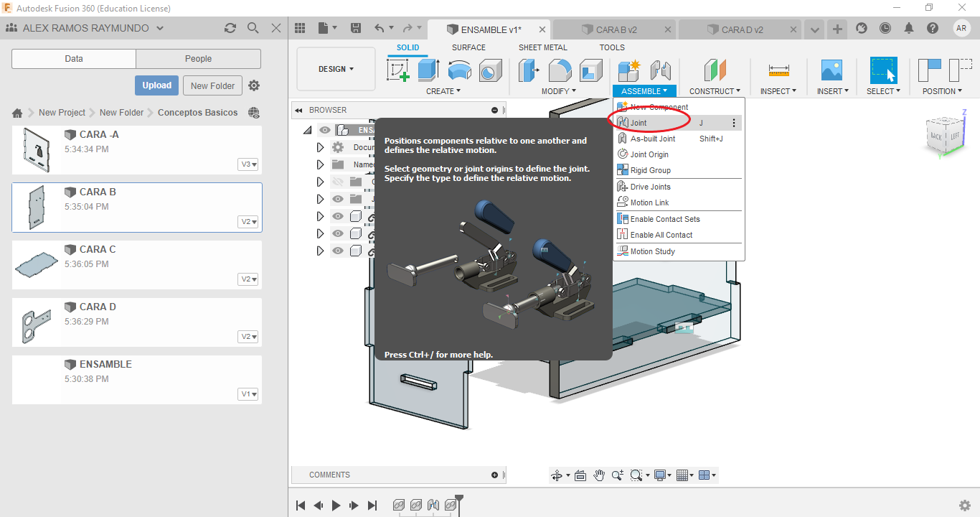
Task: Switch to SURFACE ribbon tab
Action: point(468,47)
